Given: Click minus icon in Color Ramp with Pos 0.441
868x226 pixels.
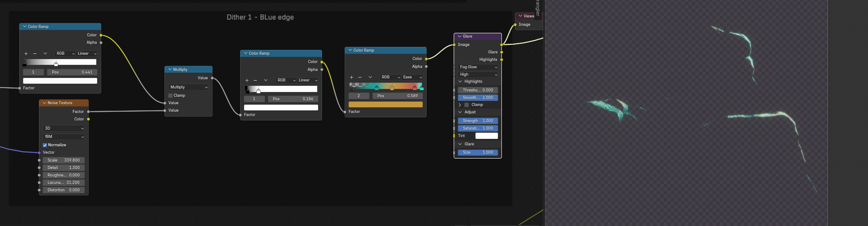Looking at the screenshot, I should pos(35,53).
